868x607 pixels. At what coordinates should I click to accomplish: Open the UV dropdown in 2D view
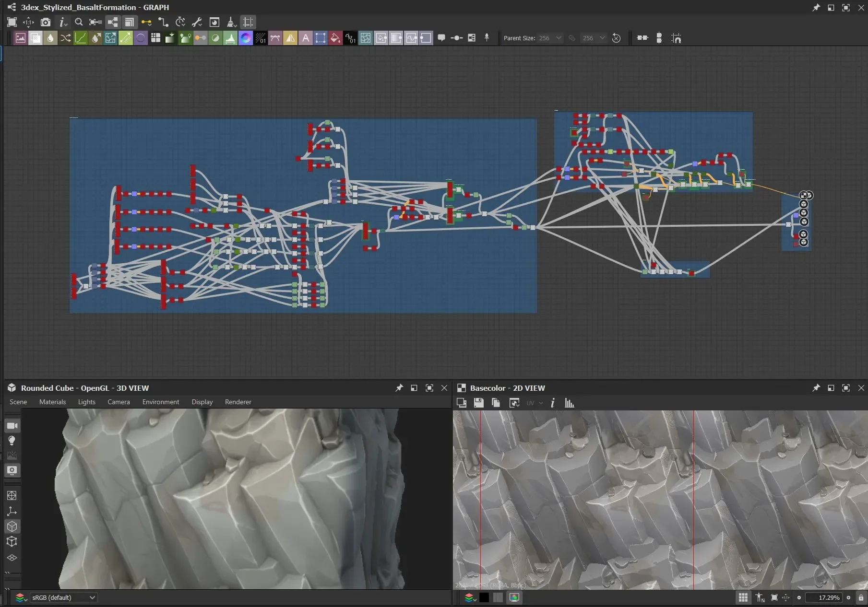534,403
